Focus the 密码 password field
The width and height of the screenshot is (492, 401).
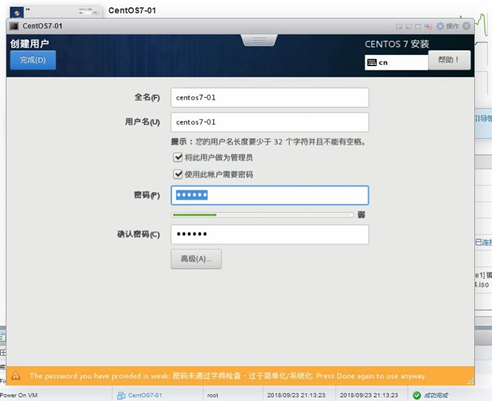(x=270, y=195)
